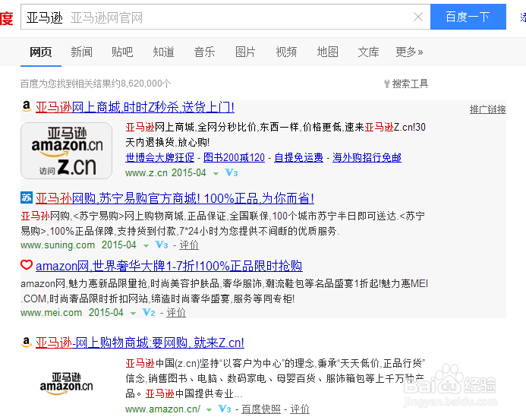Switch to the 地图 tab
Viewport: 526px width, 420px height.
(327, 52)
